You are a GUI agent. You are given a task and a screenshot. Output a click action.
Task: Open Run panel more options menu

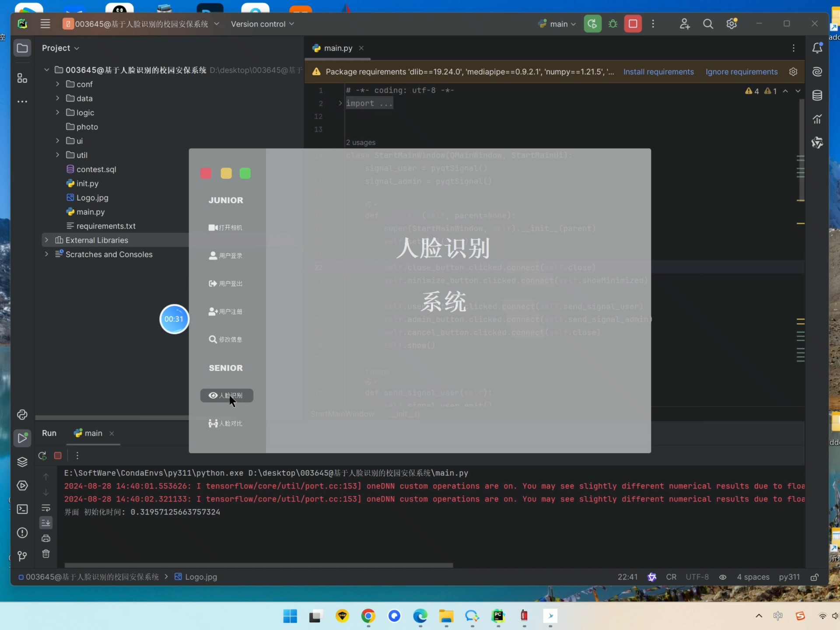(77, 455)
